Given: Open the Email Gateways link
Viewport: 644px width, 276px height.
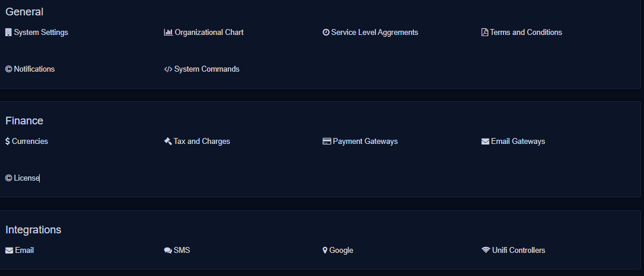Looking at the screenshot, I should click(518, 142).
